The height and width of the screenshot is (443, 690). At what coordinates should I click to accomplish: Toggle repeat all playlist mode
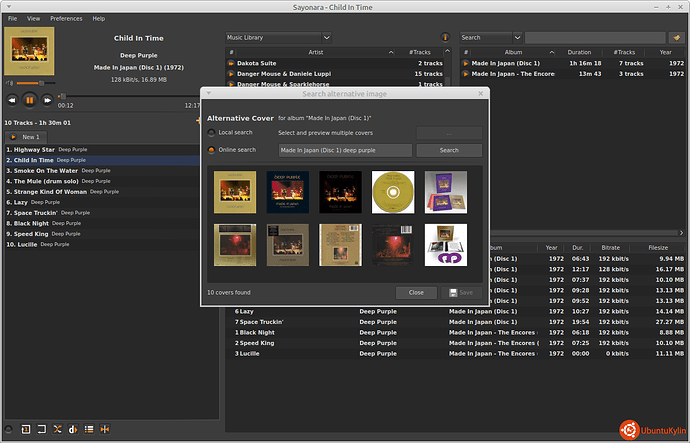tap(42, 429)
